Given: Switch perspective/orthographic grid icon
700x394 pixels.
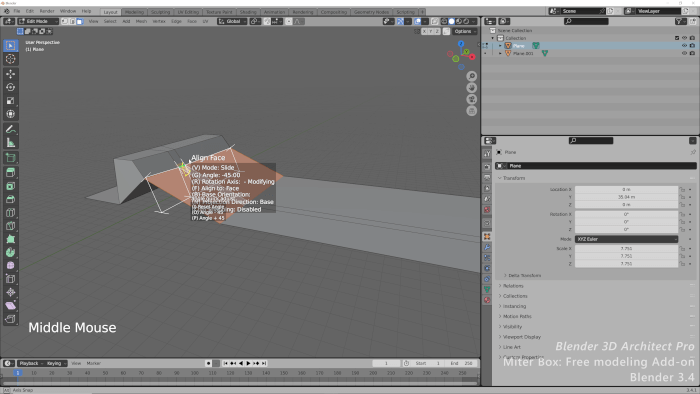Looking at the screenshot, I should pyautogui.click(x=471, y=111).
